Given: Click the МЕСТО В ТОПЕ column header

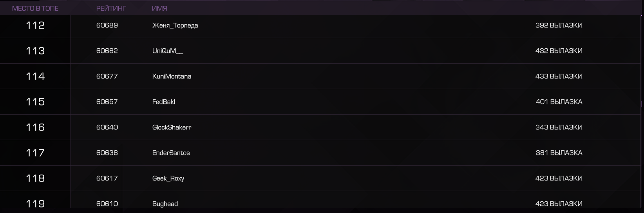Looking at the screenshot, I should pos(35,8).
